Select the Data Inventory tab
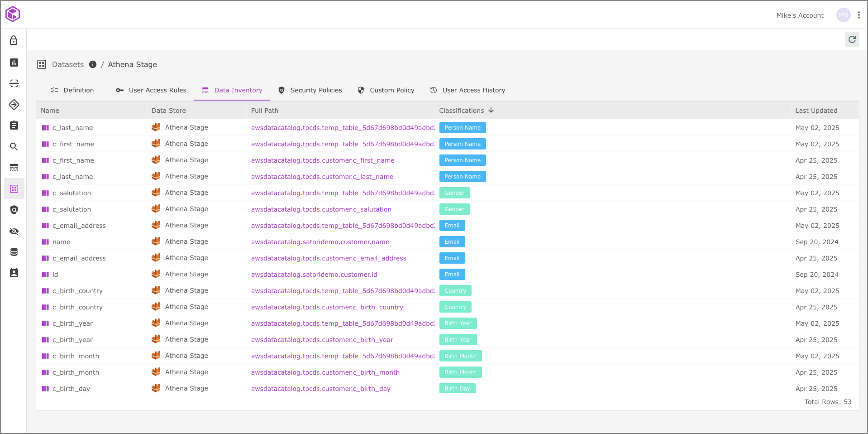Screen dimensions: 868x434 [232, 90]
